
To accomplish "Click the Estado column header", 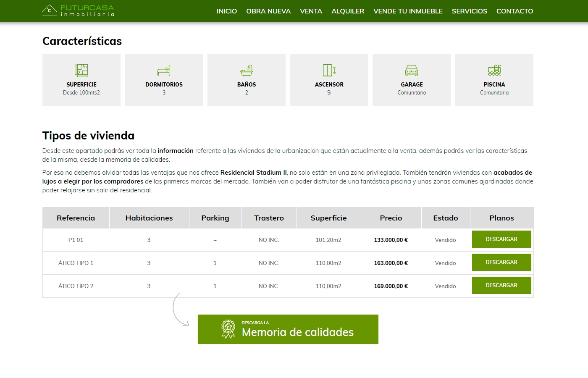I will pos(446,218).
